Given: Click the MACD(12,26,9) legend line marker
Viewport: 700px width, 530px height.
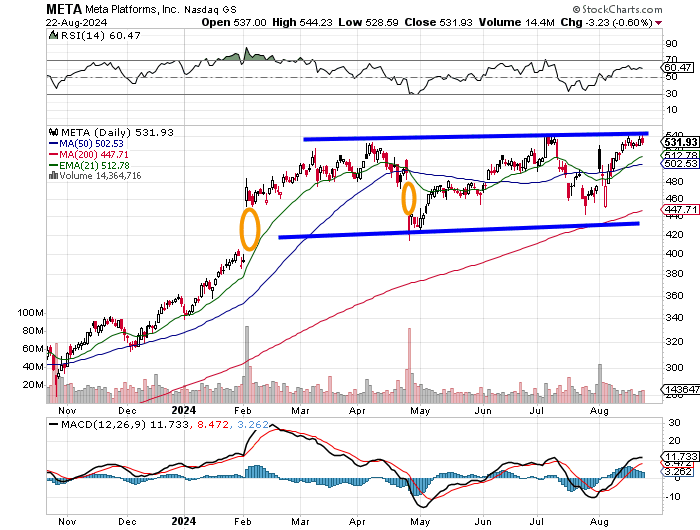Looking at the screenshot, I should 53,424.
